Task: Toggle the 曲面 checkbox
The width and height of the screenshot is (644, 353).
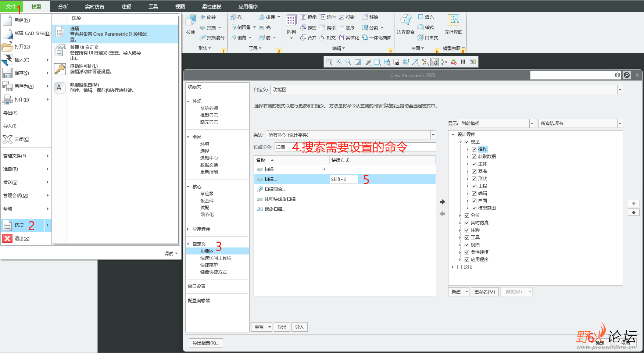Action: [x=474, y=201]
